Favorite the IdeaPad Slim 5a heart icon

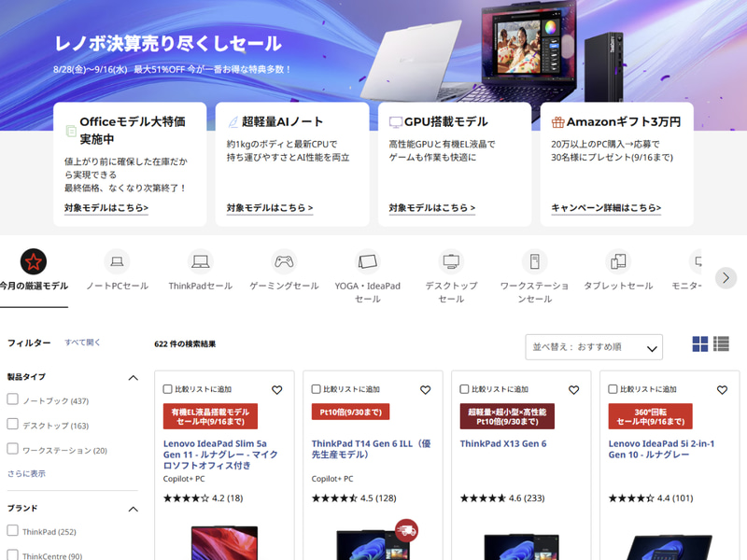click(276, 390)
